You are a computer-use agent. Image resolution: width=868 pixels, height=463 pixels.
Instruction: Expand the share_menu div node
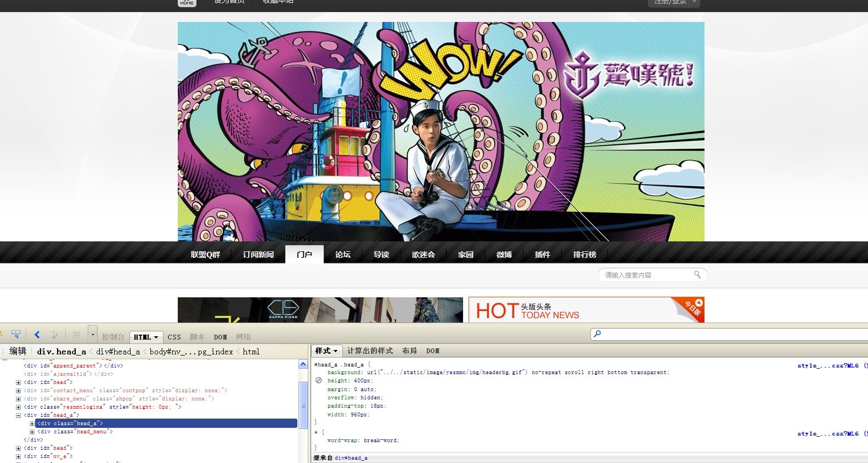[18, 399]
